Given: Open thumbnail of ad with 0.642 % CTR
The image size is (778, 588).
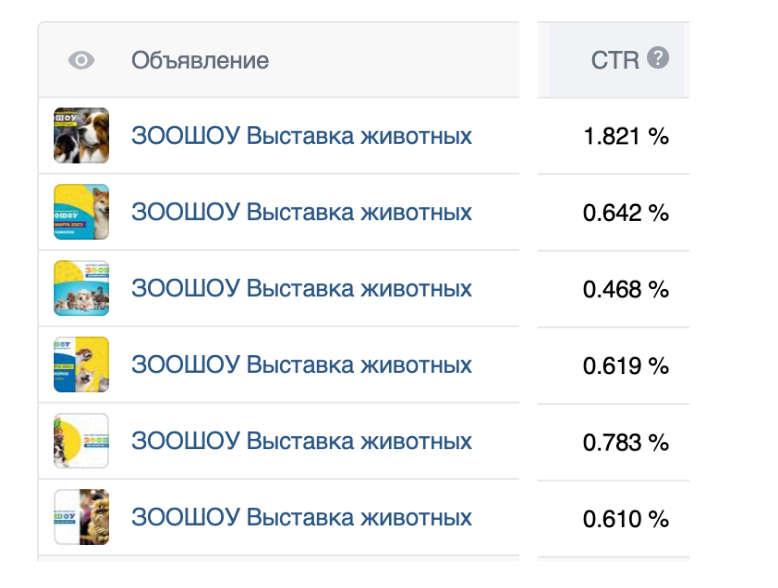Looking at the screenshot, I should pos(81,212).
